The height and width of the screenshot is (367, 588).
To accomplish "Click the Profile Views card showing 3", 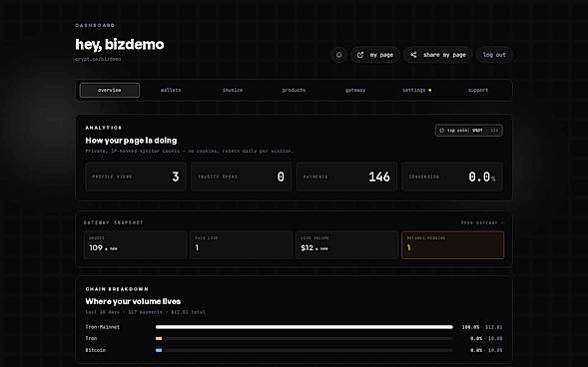I will (x=136, y=177).
